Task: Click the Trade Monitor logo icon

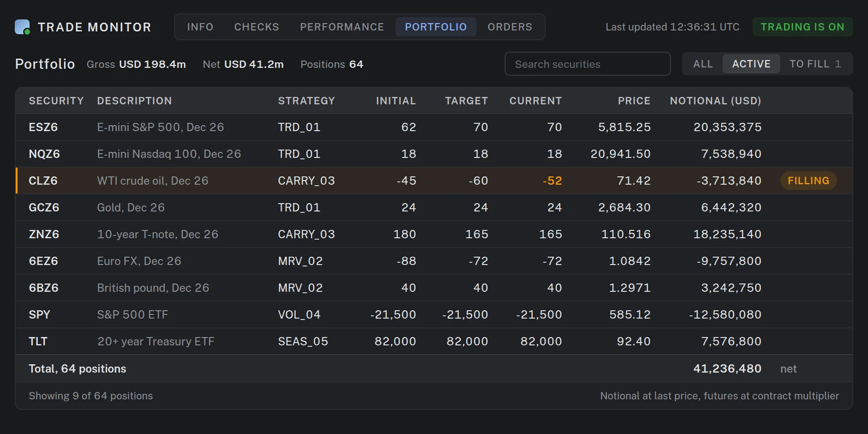Action: click(x=22, y=27)
